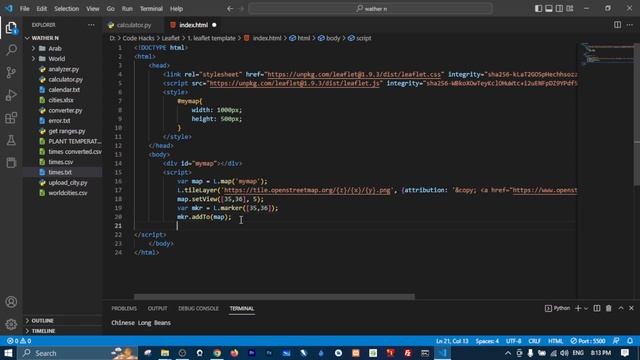Go back using navigation arrow
Screen dimensions: 640x360
[x=230, y=9]
